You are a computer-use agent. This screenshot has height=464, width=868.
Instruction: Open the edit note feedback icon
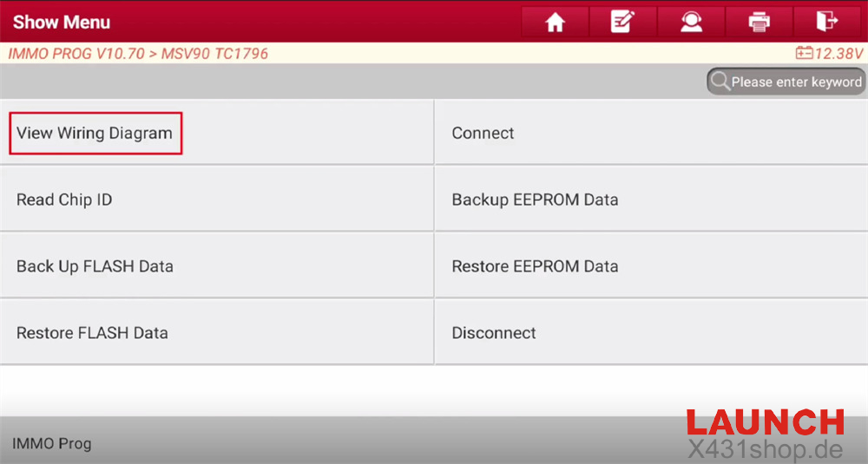click(622, 22)
